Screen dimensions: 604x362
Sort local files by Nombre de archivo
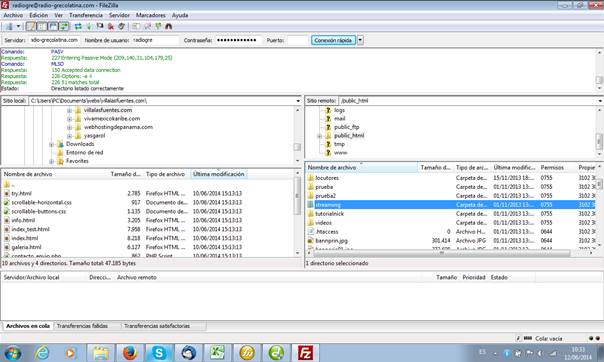point(54,174)
